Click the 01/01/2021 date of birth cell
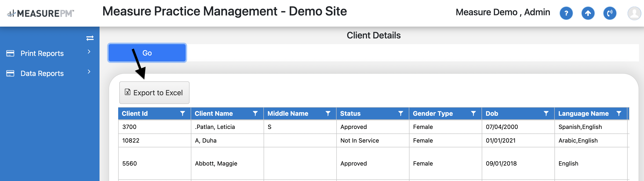Viewport: 644px width, 181px height. [519, 141]
